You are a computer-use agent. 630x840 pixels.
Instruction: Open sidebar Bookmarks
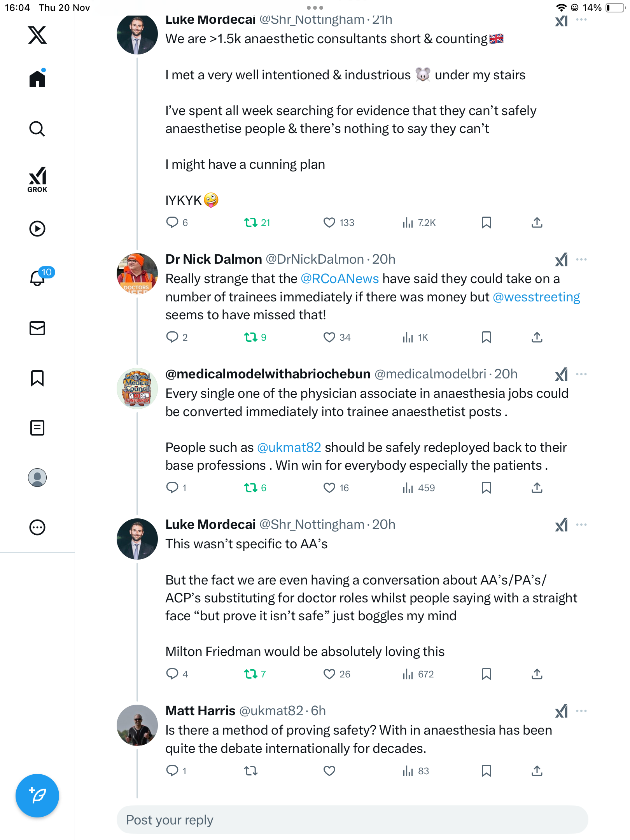(37, 378)
